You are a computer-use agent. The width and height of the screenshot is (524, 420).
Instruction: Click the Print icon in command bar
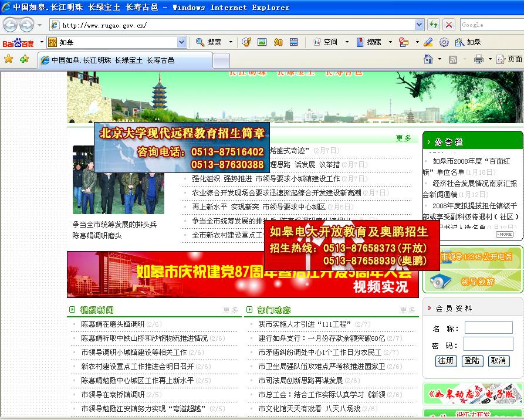coord(478,59)
